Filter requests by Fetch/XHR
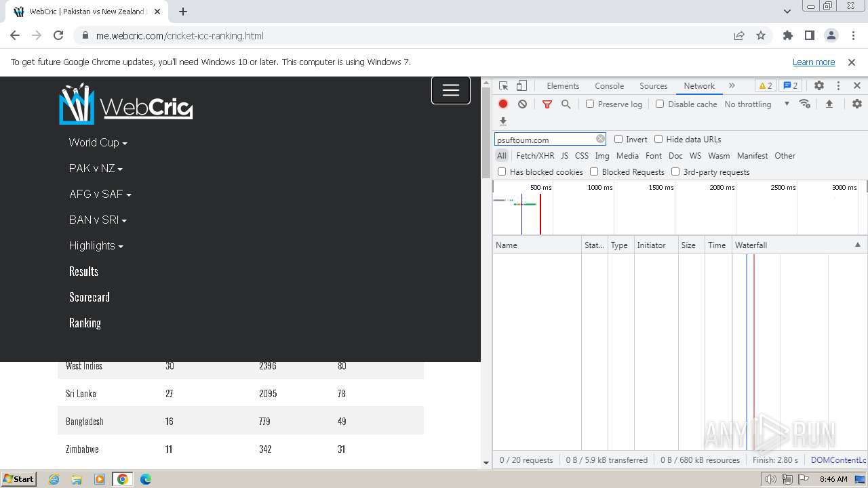The width and height of the screenshot is (868, 488). (535, 156)
